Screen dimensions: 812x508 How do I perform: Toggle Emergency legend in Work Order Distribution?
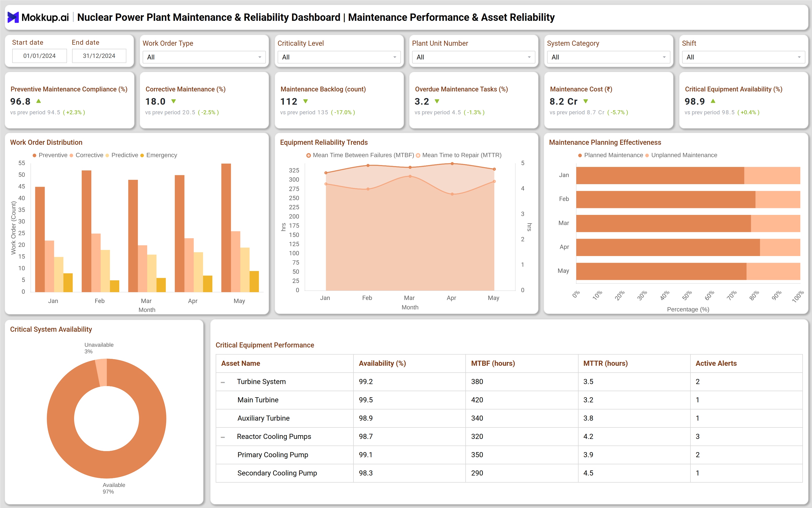[159, 155]
